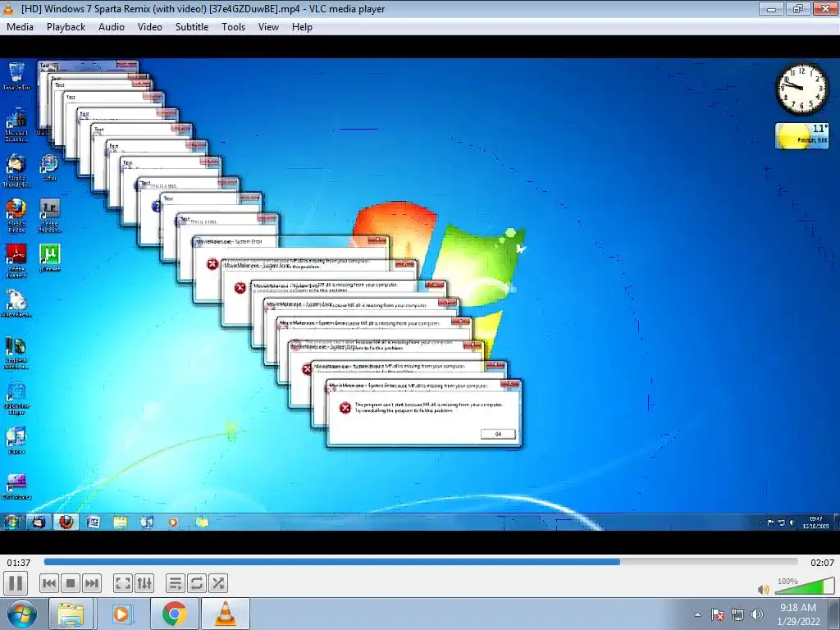This screenshot has height=630, width=840.
Task: Click the VLC cone title bar icon
Action: pyautogui.click(x=8, y=8)
